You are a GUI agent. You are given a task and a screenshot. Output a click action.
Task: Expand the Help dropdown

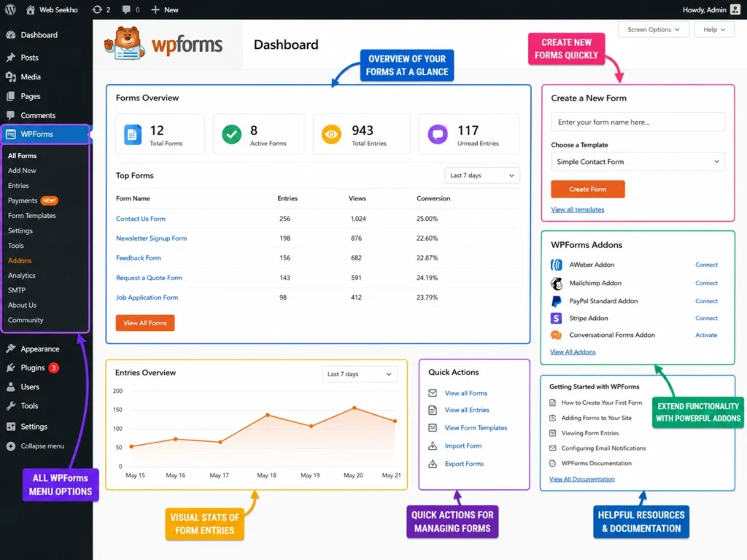(713, 29)
